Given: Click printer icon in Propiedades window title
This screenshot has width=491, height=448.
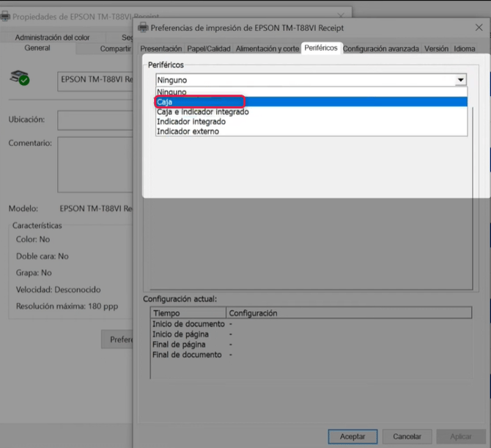Looking at the screenshot, I should [5, 16].
